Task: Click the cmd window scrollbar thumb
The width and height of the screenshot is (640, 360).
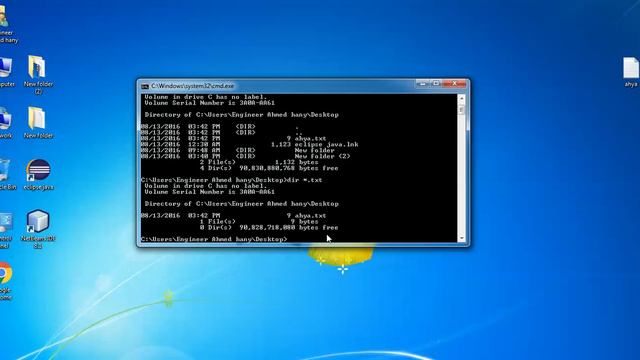Action: (462, 110)
